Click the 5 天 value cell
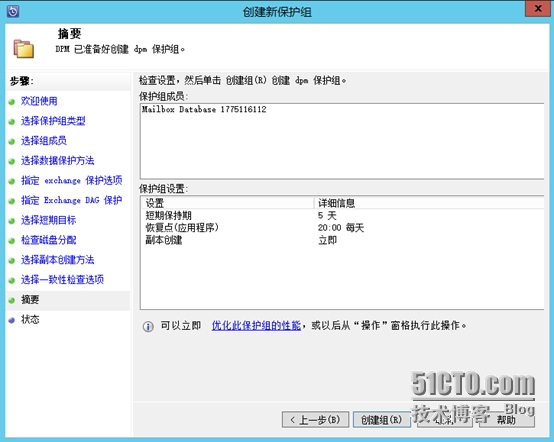Viewport: 554px width, 442px height. (327, 215)
